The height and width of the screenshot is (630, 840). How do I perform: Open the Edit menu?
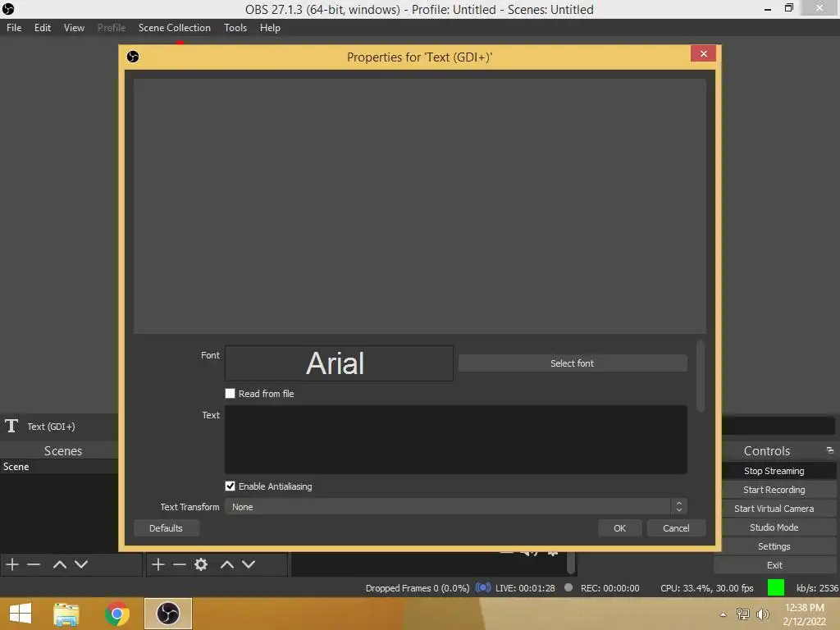click(43, 28)
